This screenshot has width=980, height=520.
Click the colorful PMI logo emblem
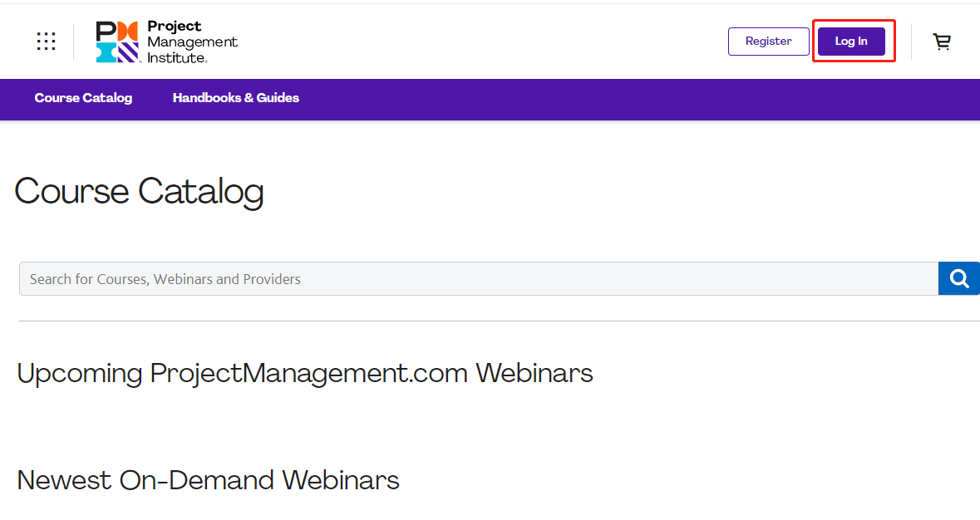point(117,42)
